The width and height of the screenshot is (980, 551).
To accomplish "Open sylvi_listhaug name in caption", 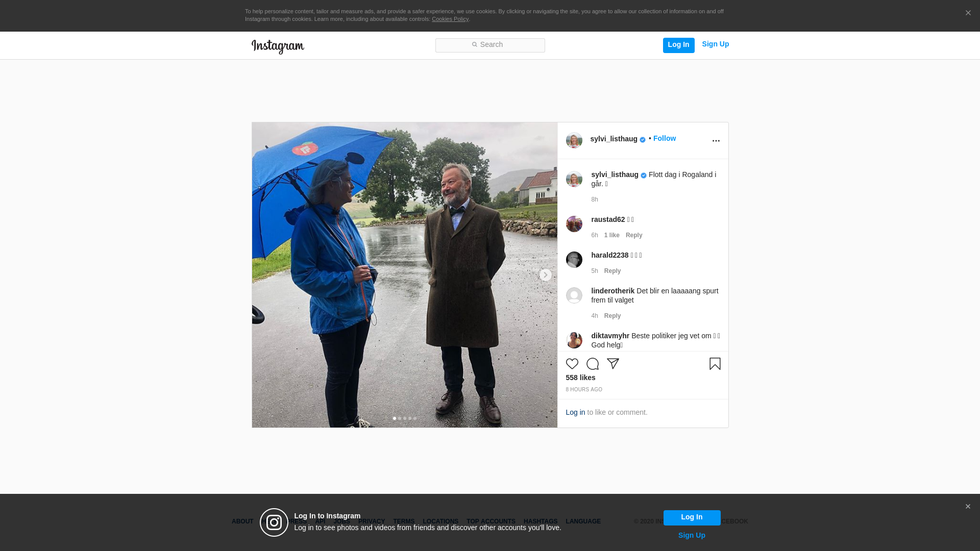I will click(x=615, y=174).
